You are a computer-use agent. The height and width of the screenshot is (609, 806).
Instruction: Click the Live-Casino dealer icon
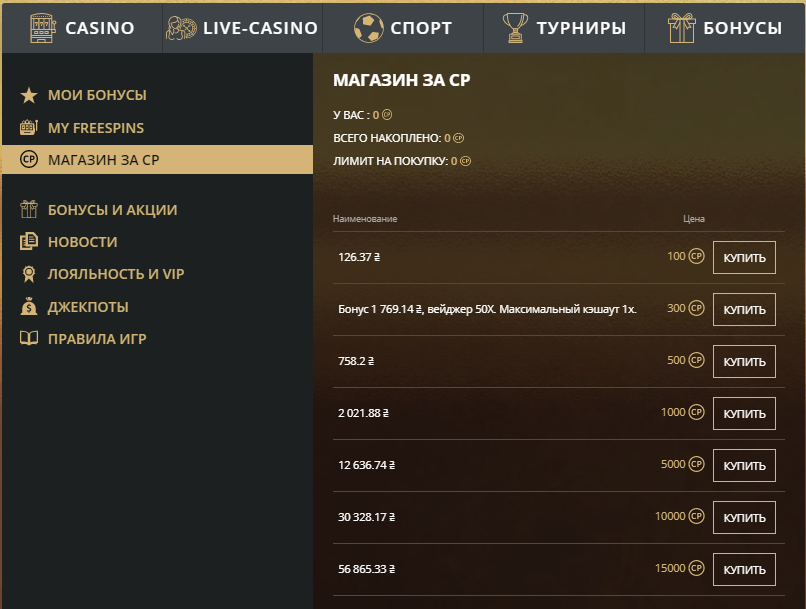(181, 28)
